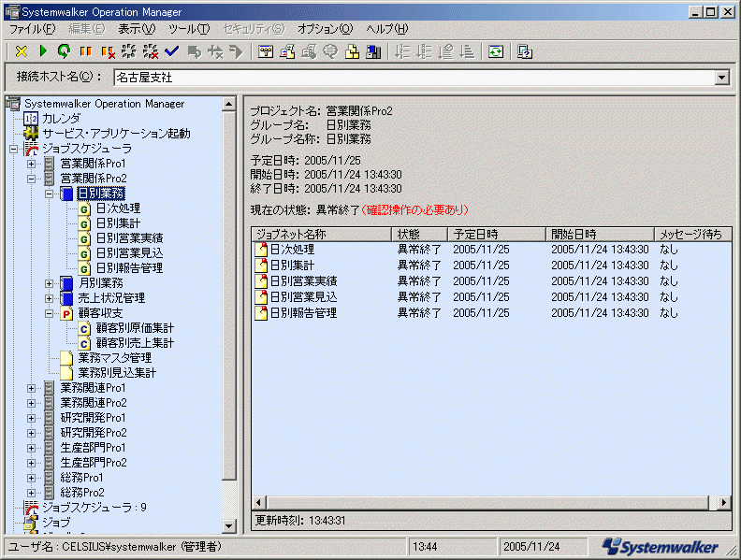Sort by 状態 column header
741x560 pixels.
(x=419, y=235)
